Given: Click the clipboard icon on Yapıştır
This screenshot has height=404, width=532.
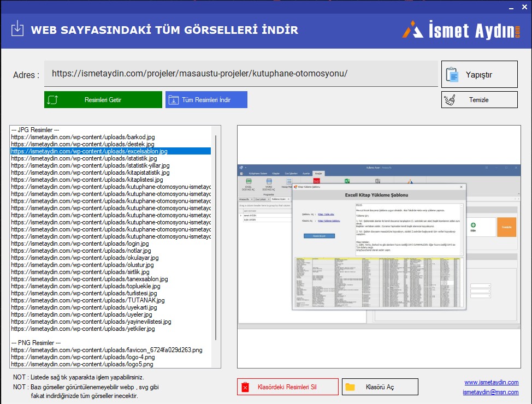Looking at the screenshot, I should 452,75.
